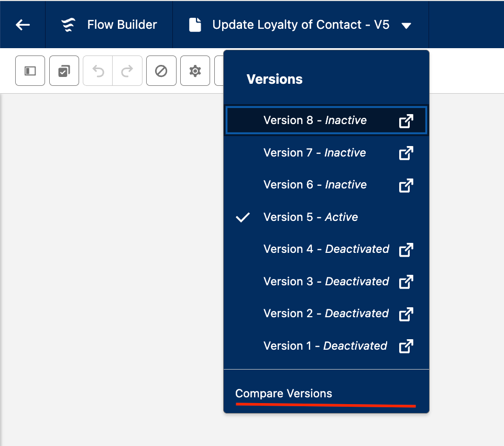Open Version 7 in new tab icon

pos(406,153)
